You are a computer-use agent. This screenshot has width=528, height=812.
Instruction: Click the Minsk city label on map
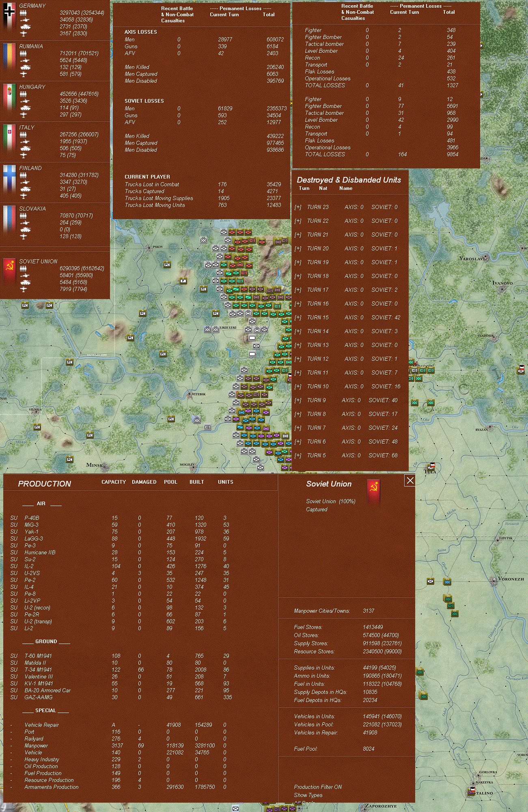point(95,465)
